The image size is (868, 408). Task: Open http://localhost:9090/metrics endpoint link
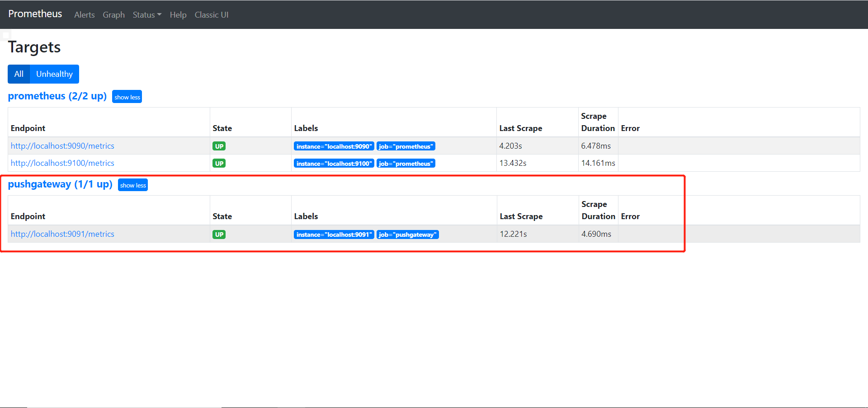[x=62, y=146]
